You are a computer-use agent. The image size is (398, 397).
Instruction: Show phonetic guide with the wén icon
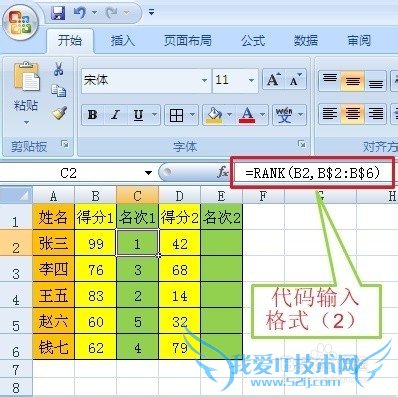[x=284, y=115]
